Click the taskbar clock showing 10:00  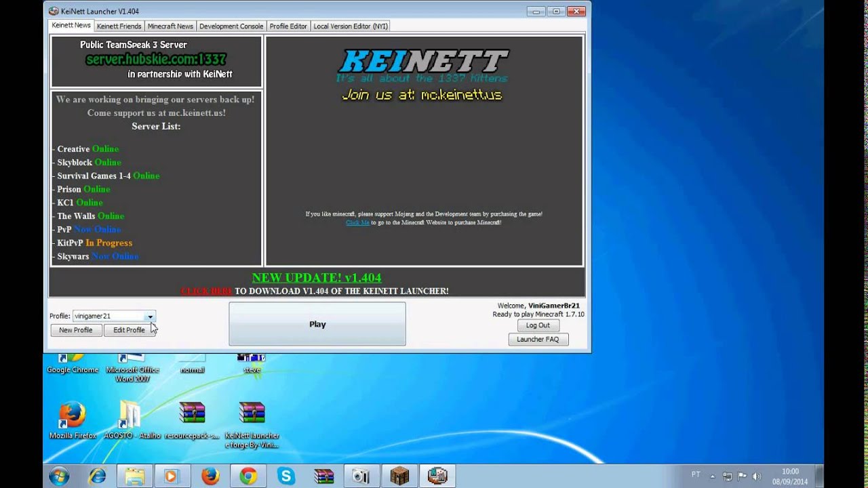(790, 476)
